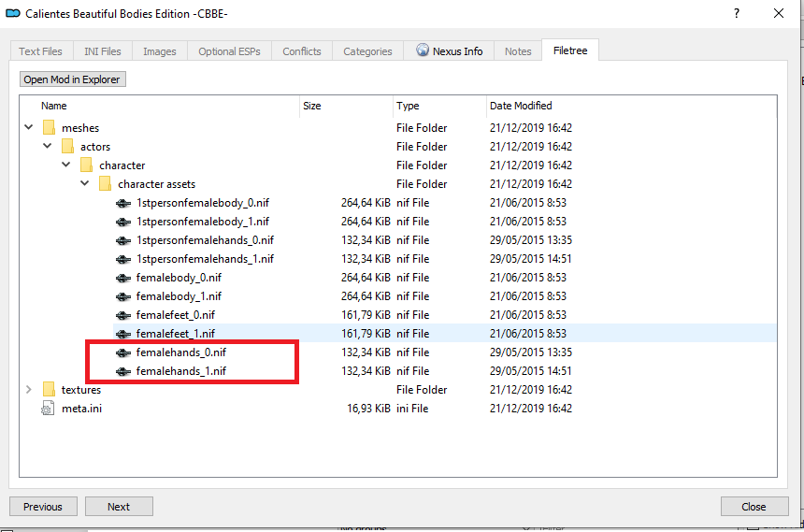Click the character folder icon
The height and width of the screenshot is (532, 804).
86,165
